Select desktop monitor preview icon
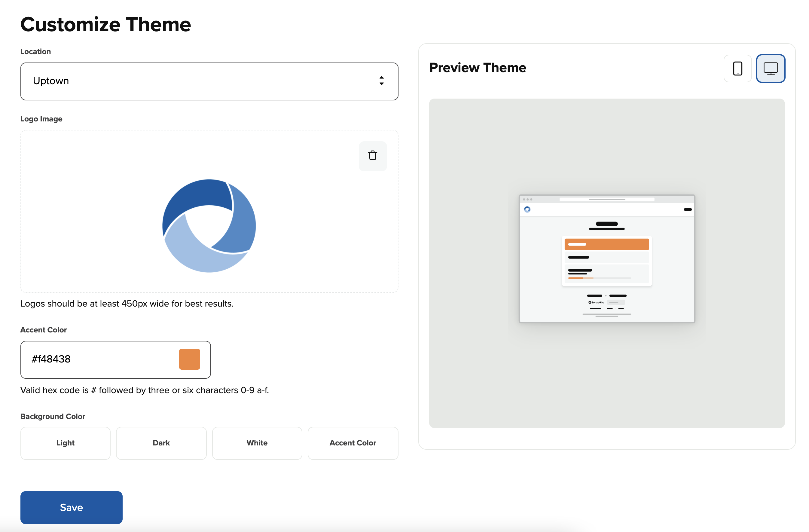Screen dimensions: 809x532 point(770,68)
